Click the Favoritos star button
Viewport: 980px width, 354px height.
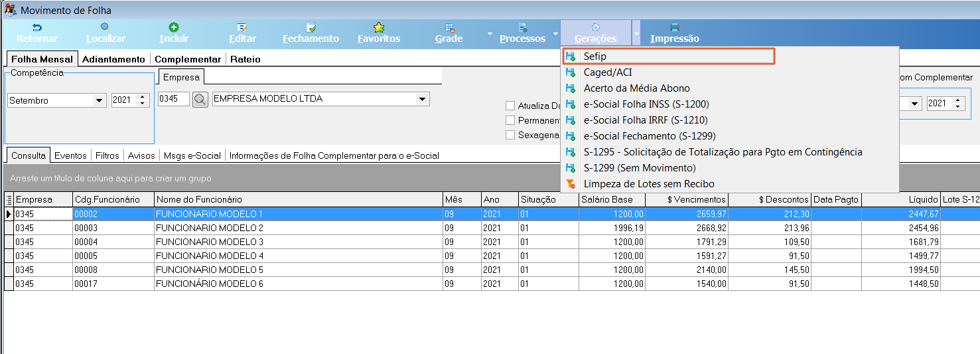(x=379, y=33)
